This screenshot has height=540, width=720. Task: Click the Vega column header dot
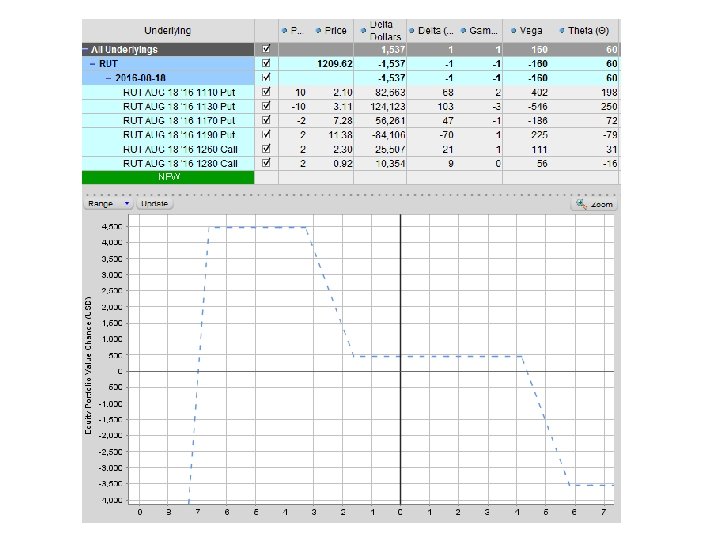point(513,30)
